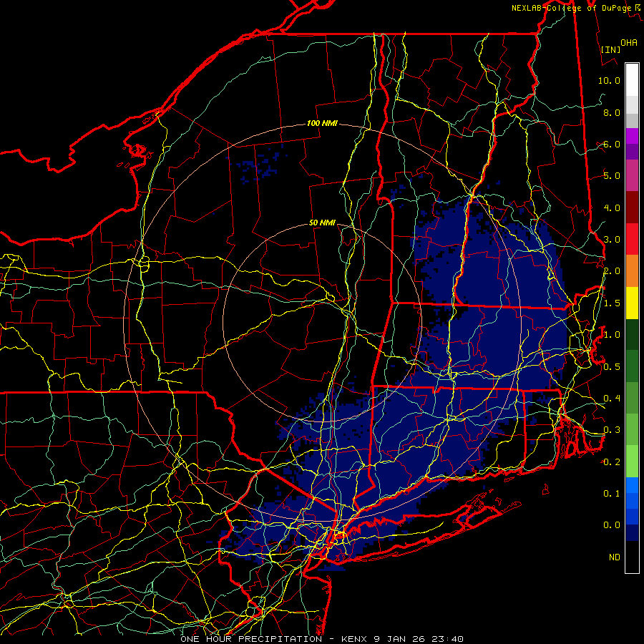Screen dimensions: 644x644
Task: Click the 5.0 legend value
Action: 612,176
